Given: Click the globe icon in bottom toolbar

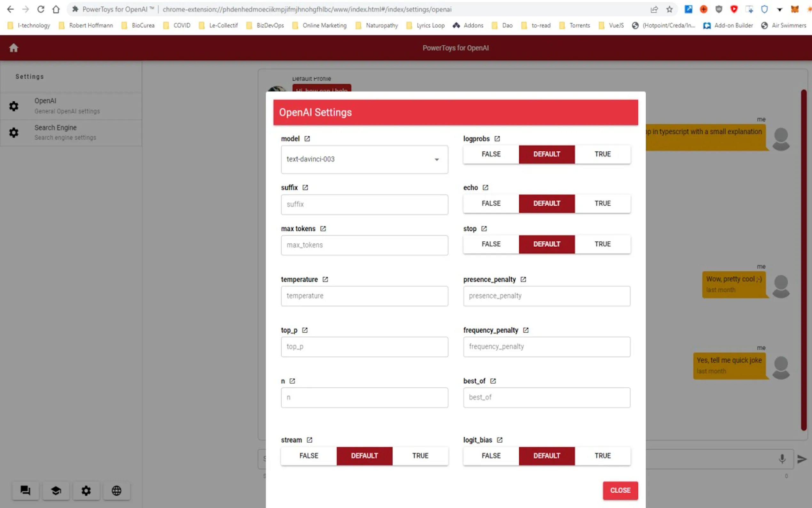Looking at the screenshot, I should (x=116, y=490).
